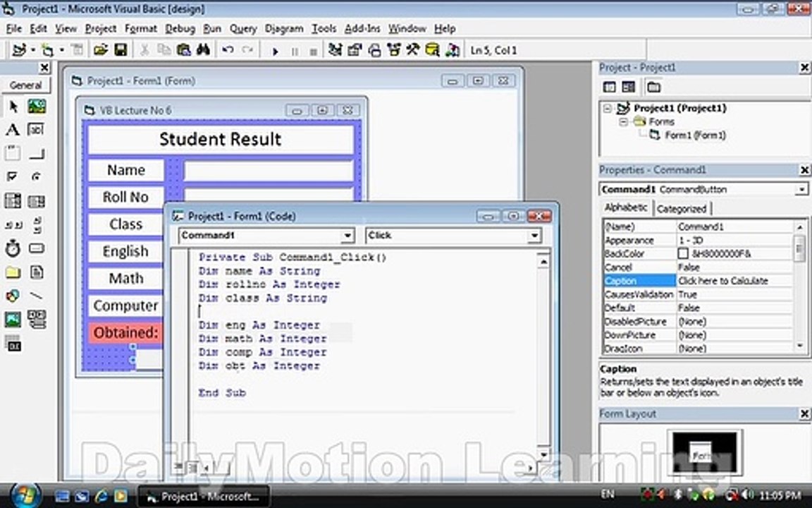Select the PictureBox control in toolbox
The height and width of the screenshot is (508, 812).
[37, 107]
